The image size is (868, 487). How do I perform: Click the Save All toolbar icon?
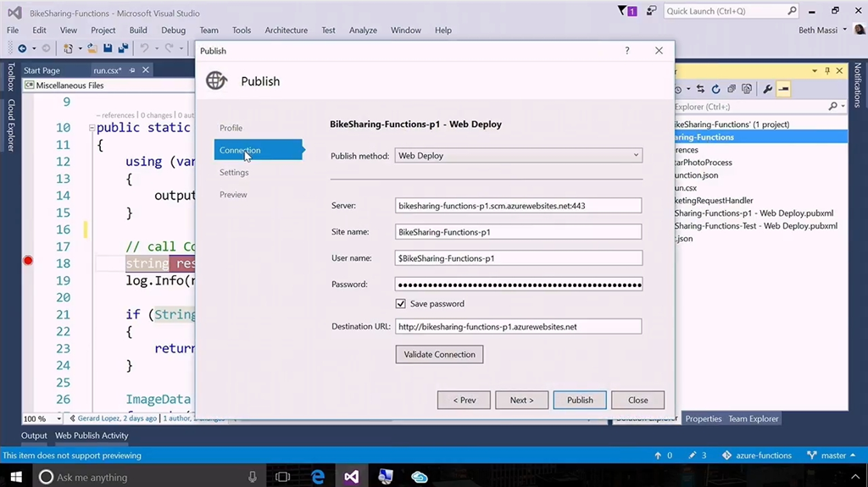pyautogui.click(x=123, y=49)
